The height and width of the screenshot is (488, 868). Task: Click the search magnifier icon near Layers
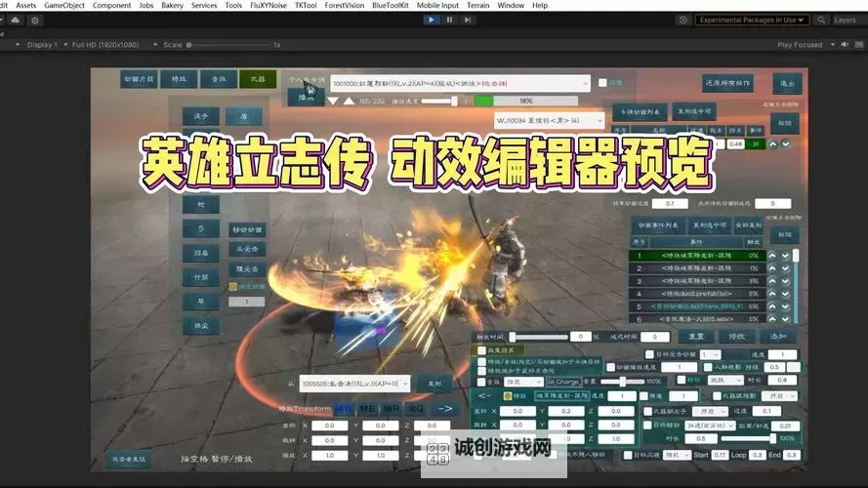[x=821, y=20]
